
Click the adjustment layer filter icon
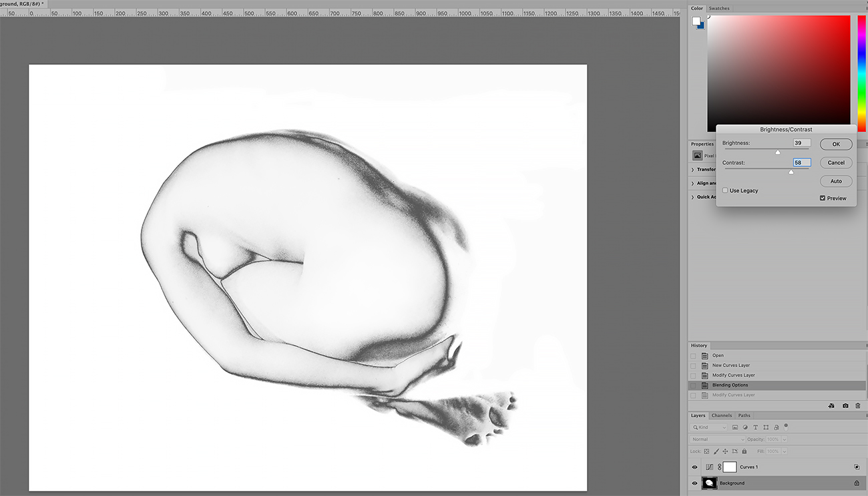tap(745, 427)
